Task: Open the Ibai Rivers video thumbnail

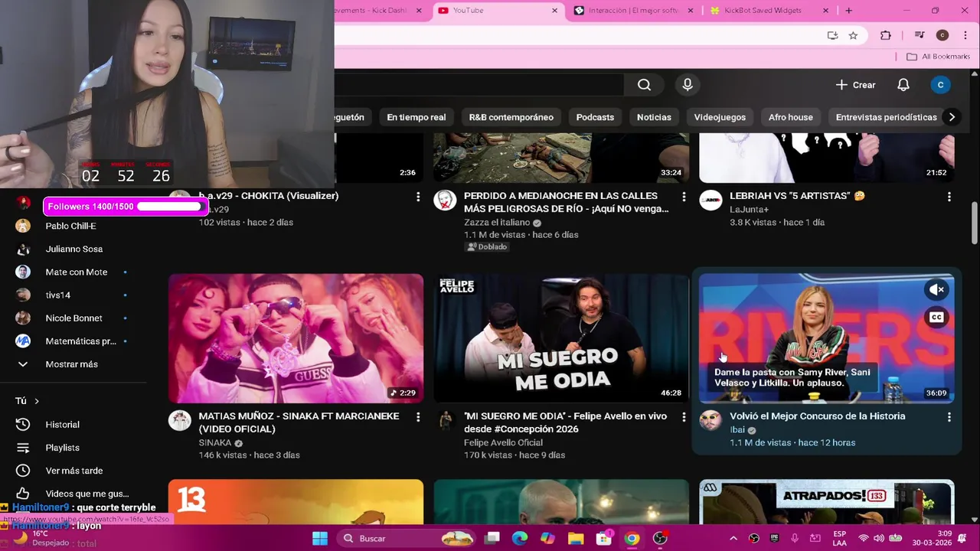Action: 827,338
